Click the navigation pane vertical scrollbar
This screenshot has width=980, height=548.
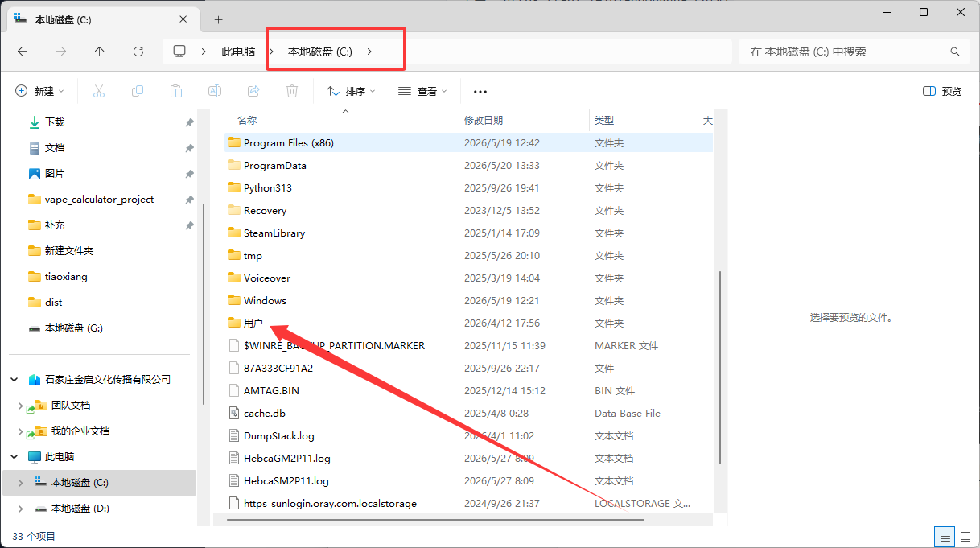click(204, 303)
